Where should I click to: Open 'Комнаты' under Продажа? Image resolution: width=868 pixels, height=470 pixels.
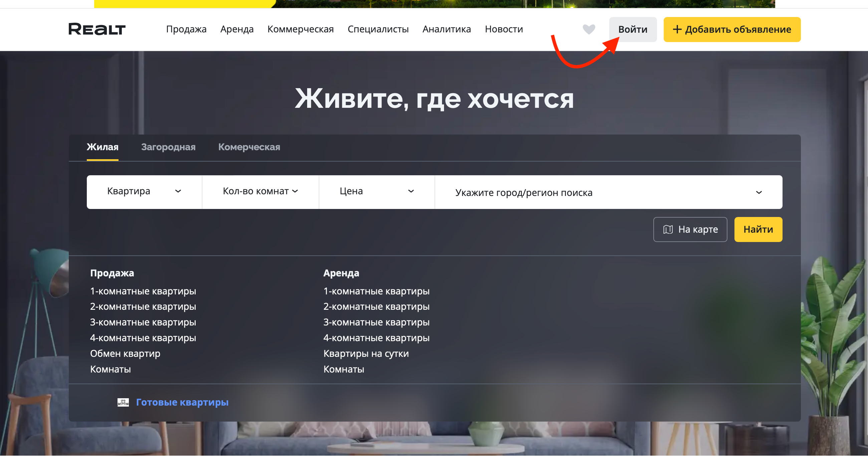coord(110,370)
